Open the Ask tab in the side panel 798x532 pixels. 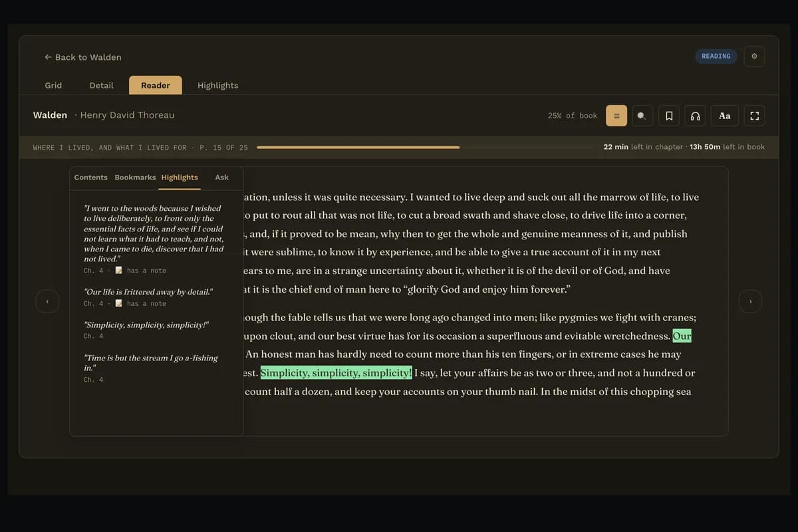point(222,178)
